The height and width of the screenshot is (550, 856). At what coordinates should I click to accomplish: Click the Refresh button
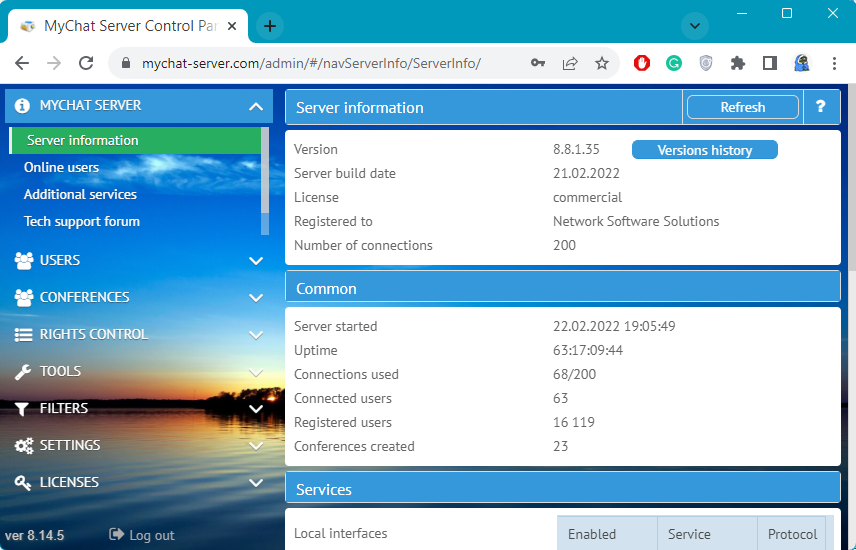pyautogui.click(x=742, y=107)
